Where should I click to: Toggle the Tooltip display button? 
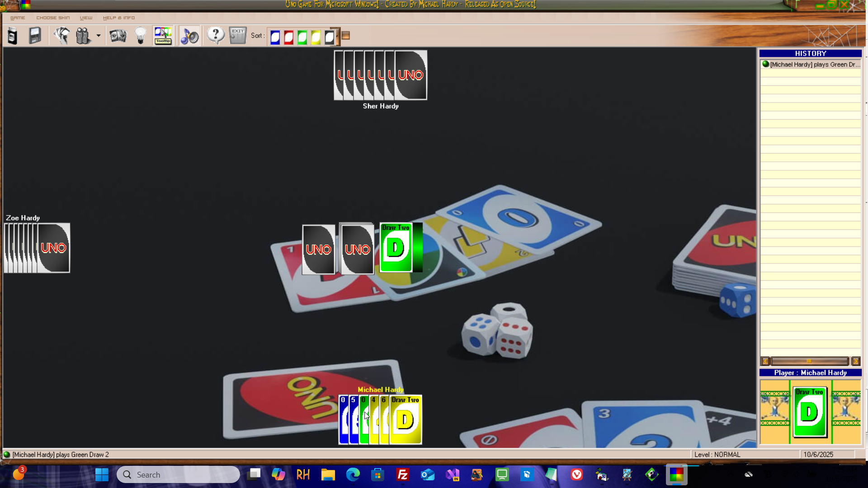[163, 36]
